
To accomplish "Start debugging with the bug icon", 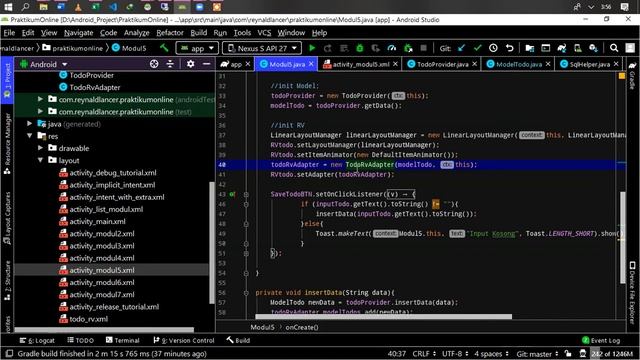I will 360,48.
